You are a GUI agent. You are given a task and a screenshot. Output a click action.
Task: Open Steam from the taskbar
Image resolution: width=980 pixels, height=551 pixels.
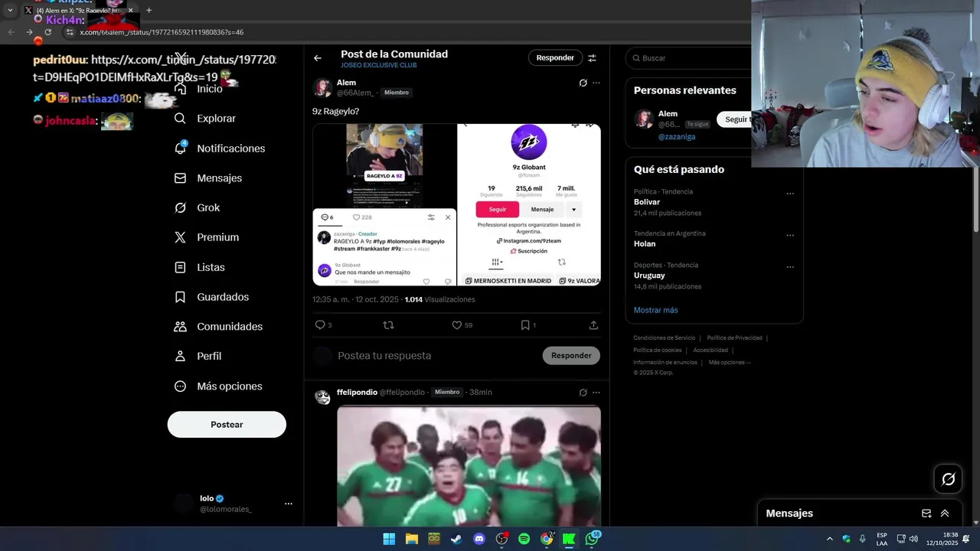click(456, 539)
